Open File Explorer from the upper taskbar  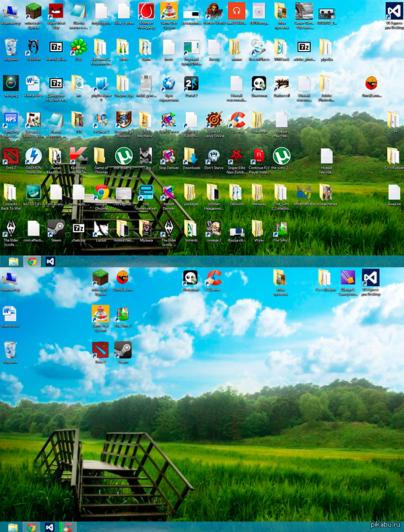tap(13, 261)
